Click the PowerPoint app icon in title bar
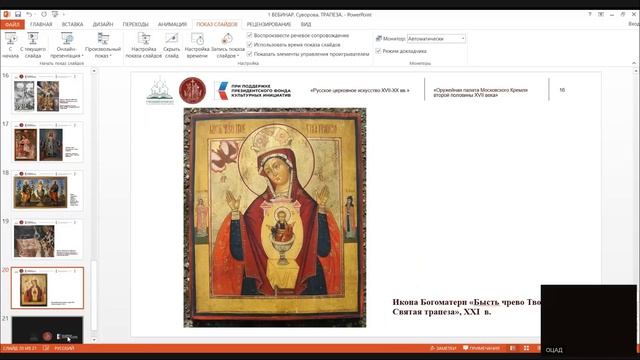640x360 pixels. click(7, 14)
